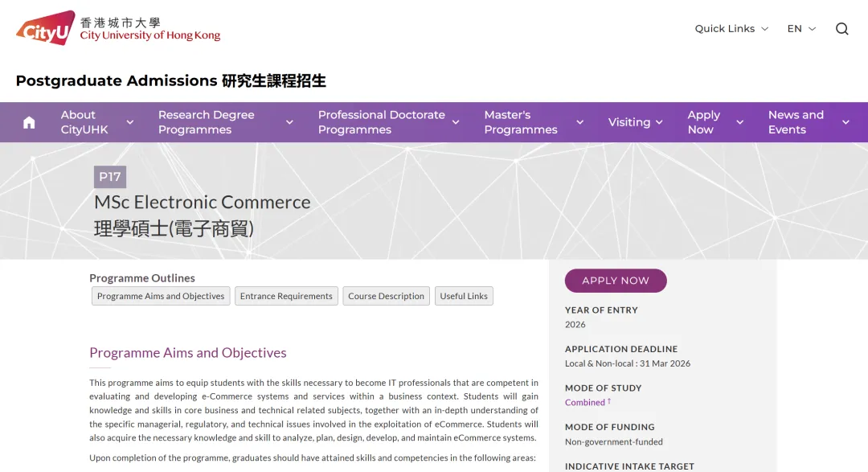
Task: Open the Course Description section
Action: click(386, 296)
